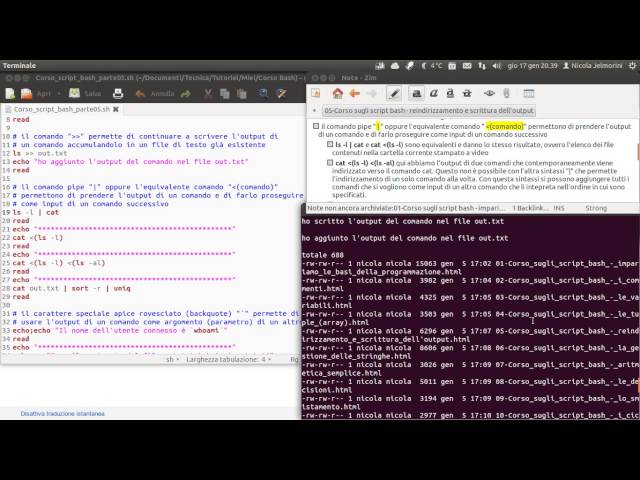The height and width of the screenshot is (480, 640).
Task: Click the Salva save icon
Action: tap(74, 93)
